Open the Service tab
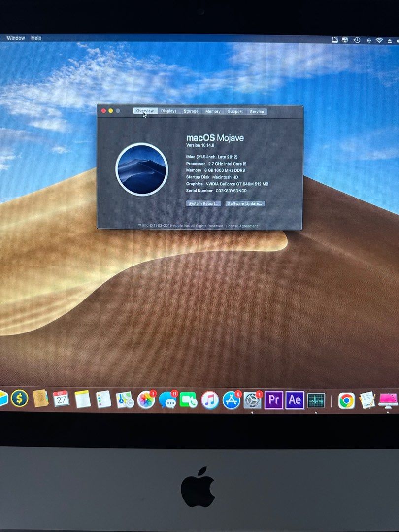399x532 pixels. pos(257,111)
